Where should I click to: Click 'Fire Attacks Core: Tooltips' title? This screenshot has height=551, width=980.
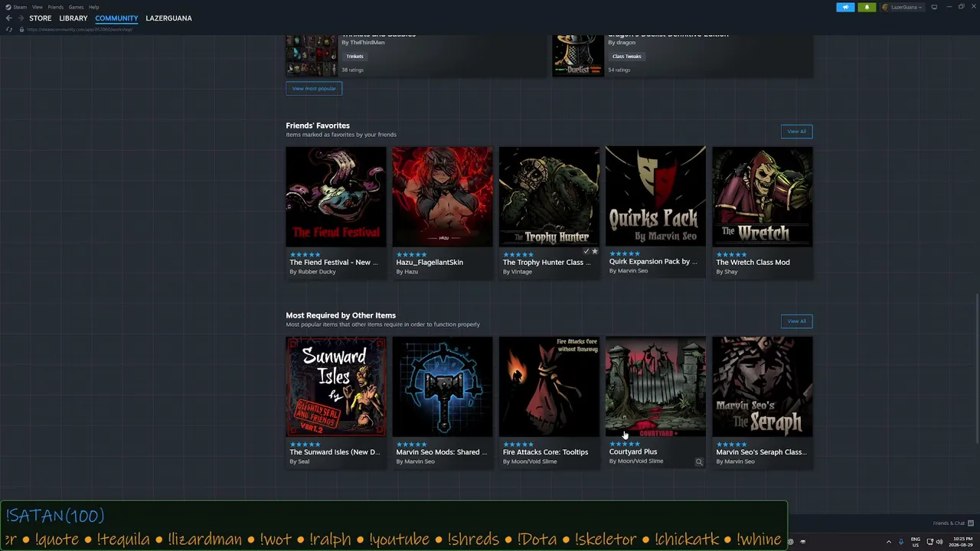click(545, 452)
